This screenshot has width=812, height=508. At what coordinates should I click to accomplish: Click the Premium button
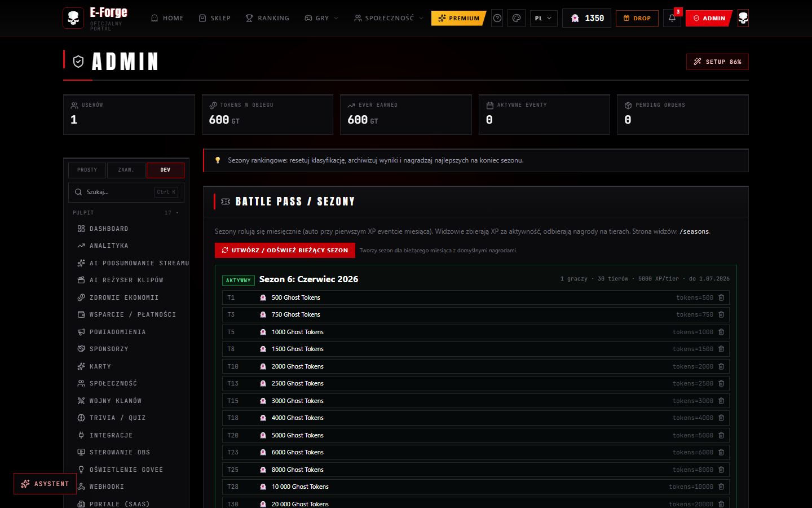pos(458,18)
